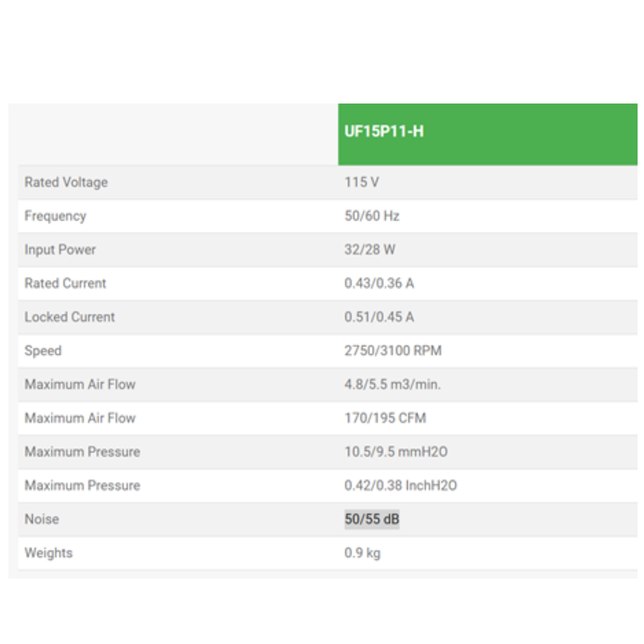Select the Noise row label
Image resolution: width=644 pixels, height=644 pixels.
[42, 519]
